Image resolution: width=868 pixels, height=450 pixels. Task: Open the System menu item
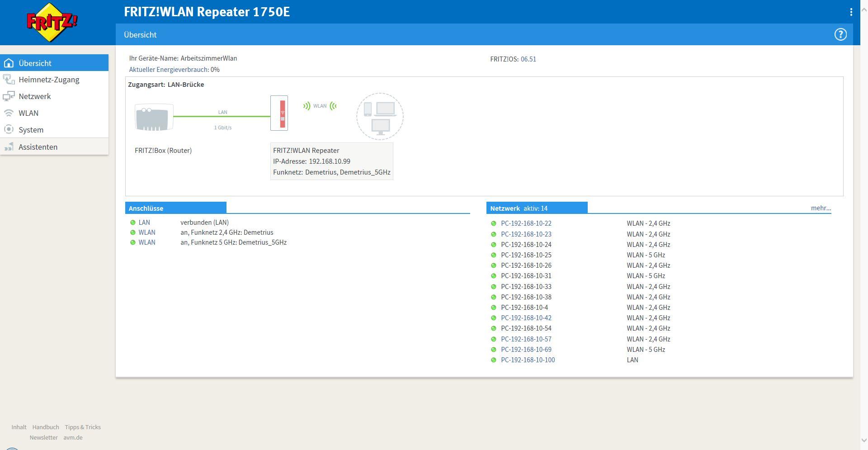(x=54, y=130)
